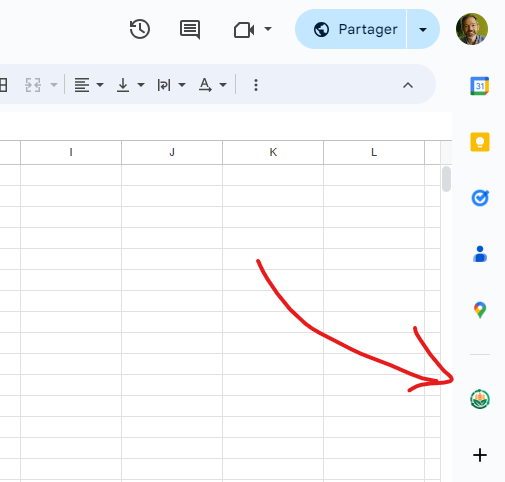Open version history clock icon
This screenshot has width=505, height=482.
[140, 29]
